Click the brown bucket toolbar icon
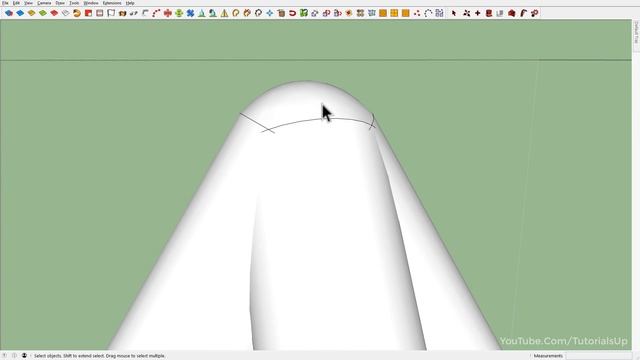 pyautogui.click(x=281, y=13)
